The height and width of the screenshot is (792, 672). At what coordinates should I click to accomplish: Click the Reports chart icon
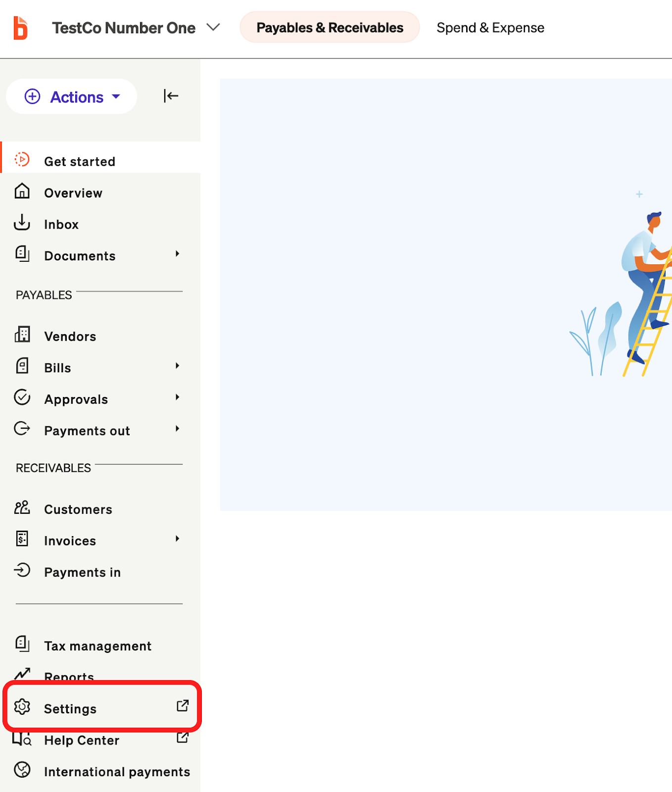point(22,674)
